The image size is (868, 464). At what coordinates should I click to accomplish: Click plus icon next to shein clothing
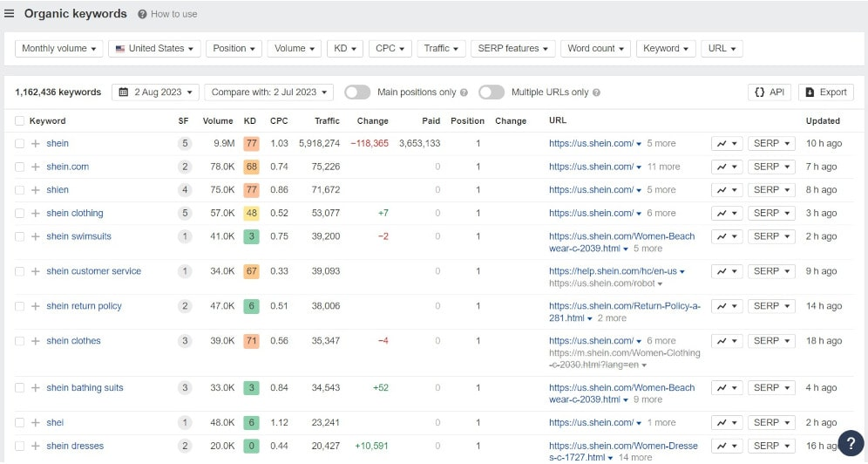click(x=36, y=213)
